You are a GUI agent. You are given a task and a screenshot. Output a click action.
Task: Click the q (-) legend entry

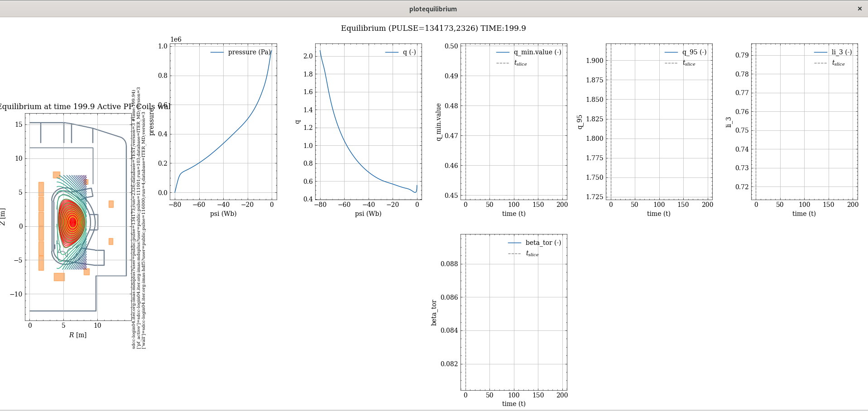pos(401,52)
